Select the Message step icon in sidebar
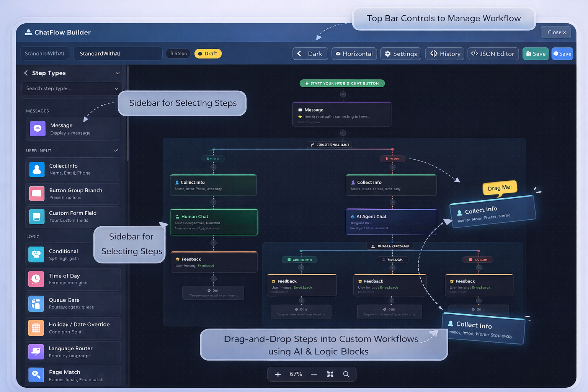 [x=37, y=129]
